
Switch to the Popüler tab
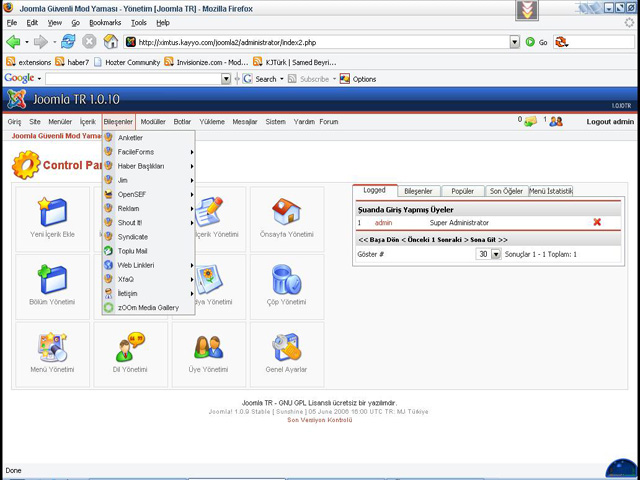click(x=462, y=191)
